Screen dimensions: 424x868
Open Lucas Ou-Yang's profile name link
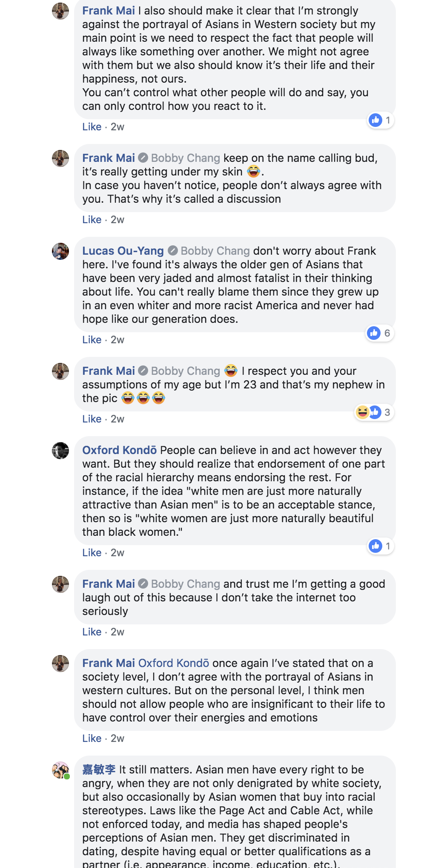[123, 251]
